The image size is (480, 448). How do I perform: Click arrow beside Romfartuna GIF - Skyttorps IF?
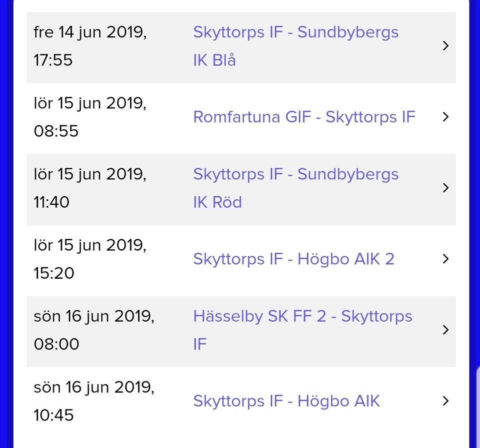[446, 117]
